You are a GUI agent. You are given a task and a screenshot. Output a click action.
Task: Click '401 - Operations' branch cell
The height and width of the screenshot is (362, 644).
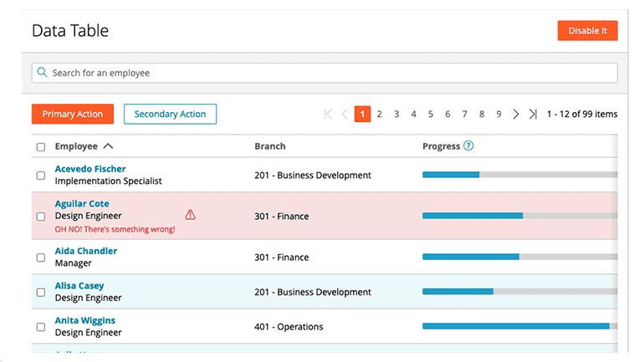pyautogui.click(x=289, y=327)
